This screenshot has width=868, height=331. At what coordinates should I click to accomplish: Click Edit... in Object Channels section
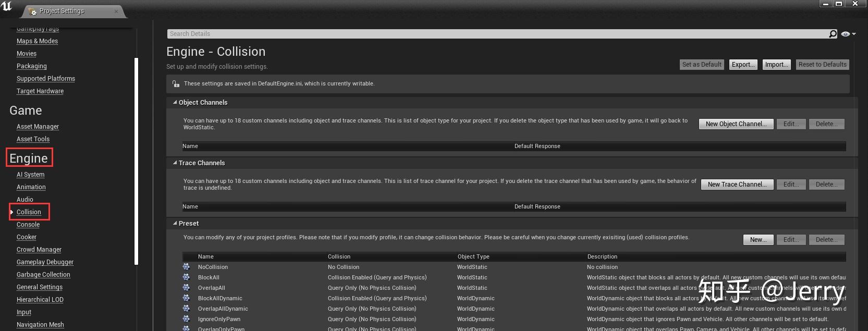click(791, 124)
